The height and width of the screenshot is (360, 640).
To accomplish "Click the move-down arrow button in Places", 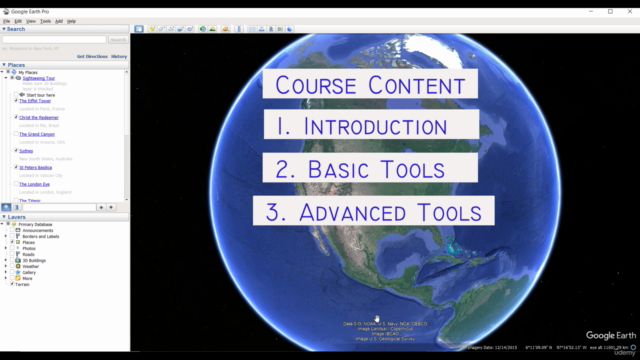I will [111, 207].
